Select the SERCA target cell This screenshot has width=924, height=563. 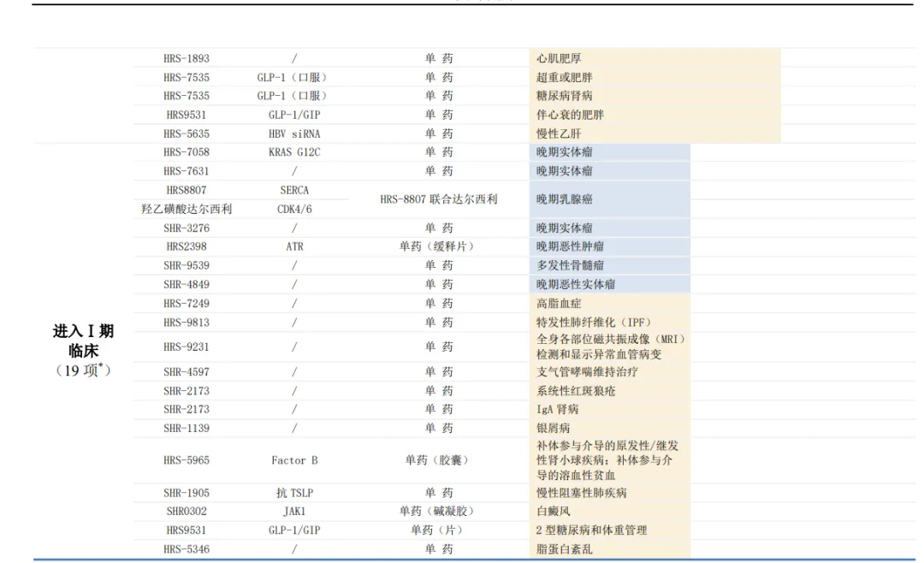(x=294, y=190)
